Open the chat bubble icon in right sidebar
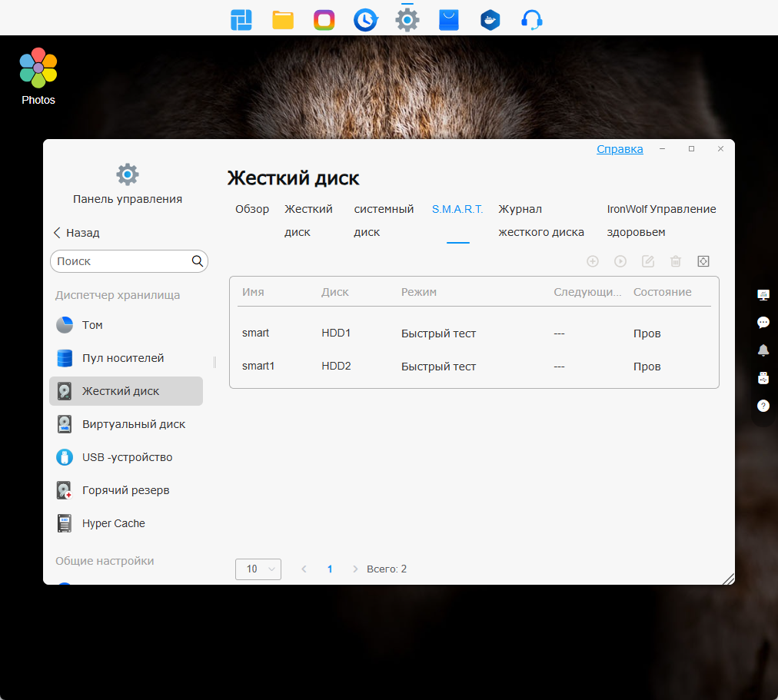 763,323
